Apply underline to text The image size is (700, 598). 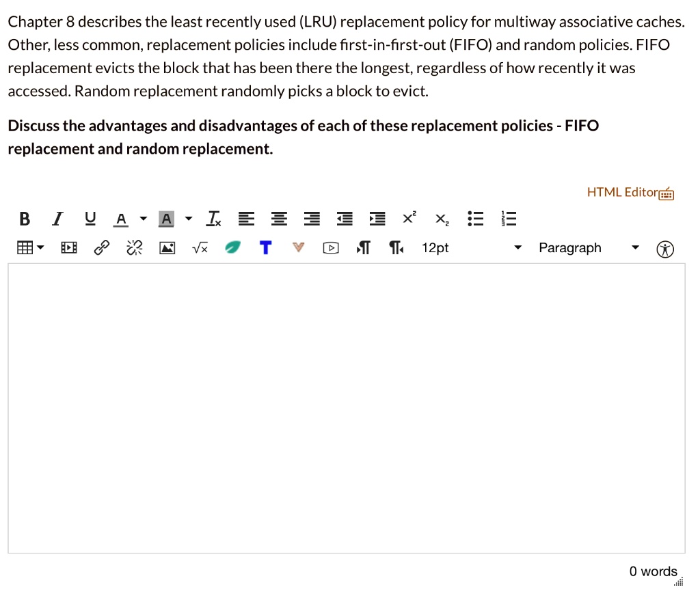pyautogui.click(x=90, y=219)
